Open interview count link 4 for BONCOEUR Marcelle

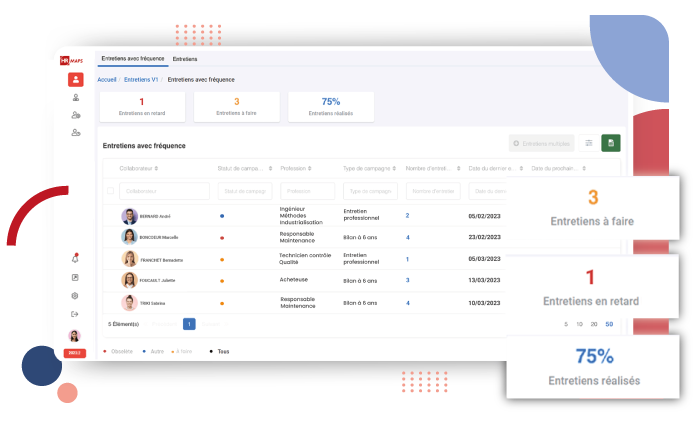(x=407, y=237)
